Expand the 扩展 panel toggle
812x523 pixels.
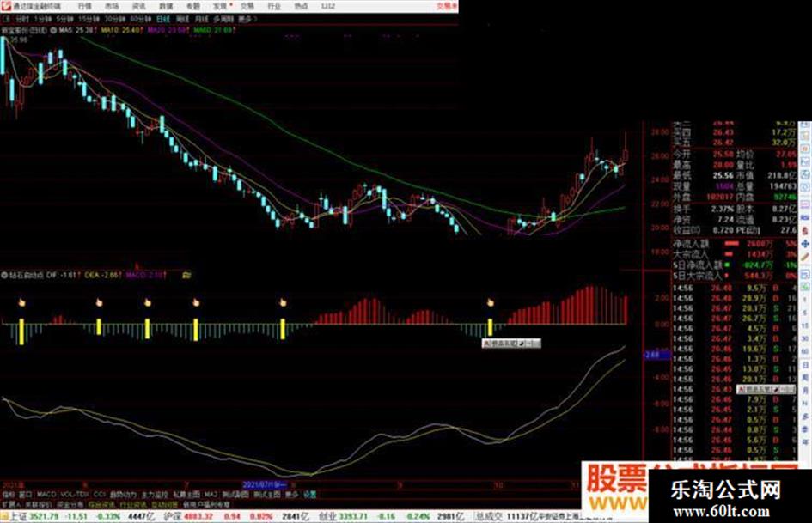coord(10,504)
